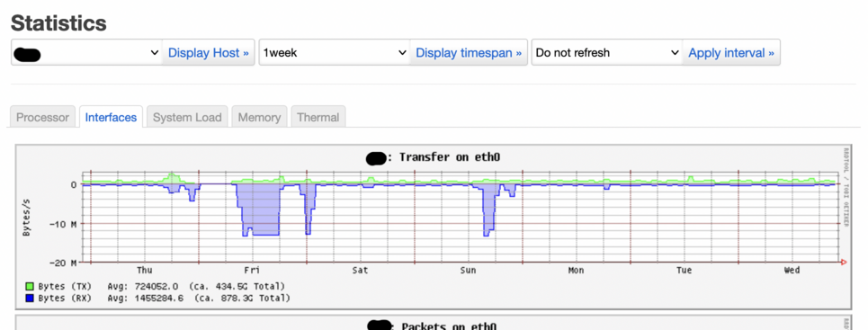The width and height of the screenshot is (868, 330).
Task: Click the Bytes/s vertical axis label
Action: point(26,217)
